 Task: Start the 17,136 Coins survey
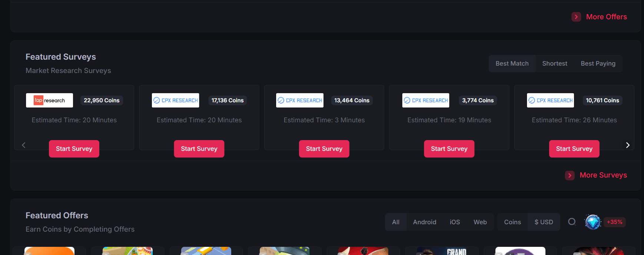[x=199, y=149]
